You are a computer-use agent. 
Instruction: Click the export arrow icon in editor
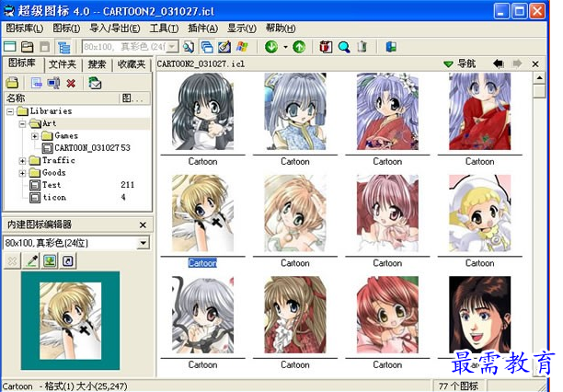[x=68, y=260]
